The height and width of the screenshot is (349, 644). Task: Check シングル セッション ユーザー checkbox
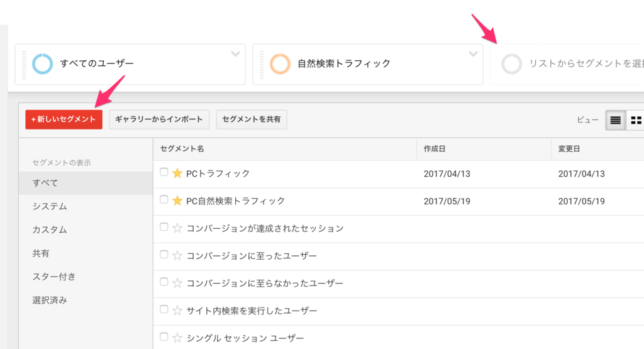click(x=164, y=337)
